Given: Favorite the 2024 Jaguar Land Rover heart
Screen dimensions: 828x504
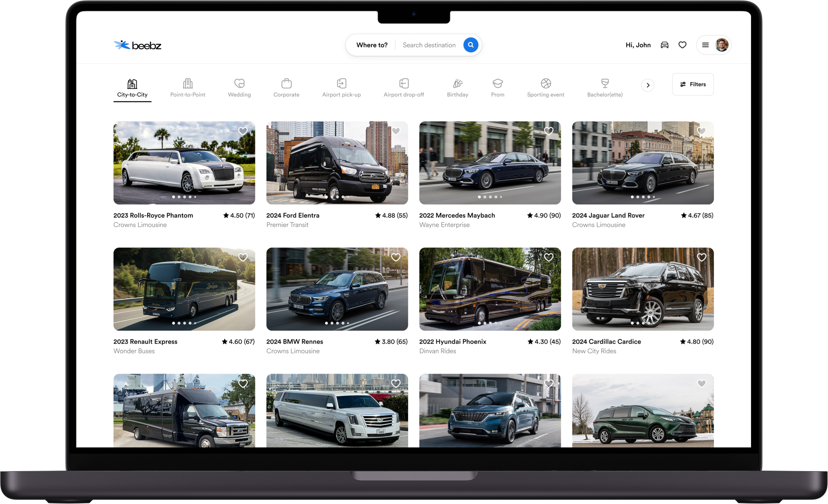Looking at the screenshot, I should [702, 131].
